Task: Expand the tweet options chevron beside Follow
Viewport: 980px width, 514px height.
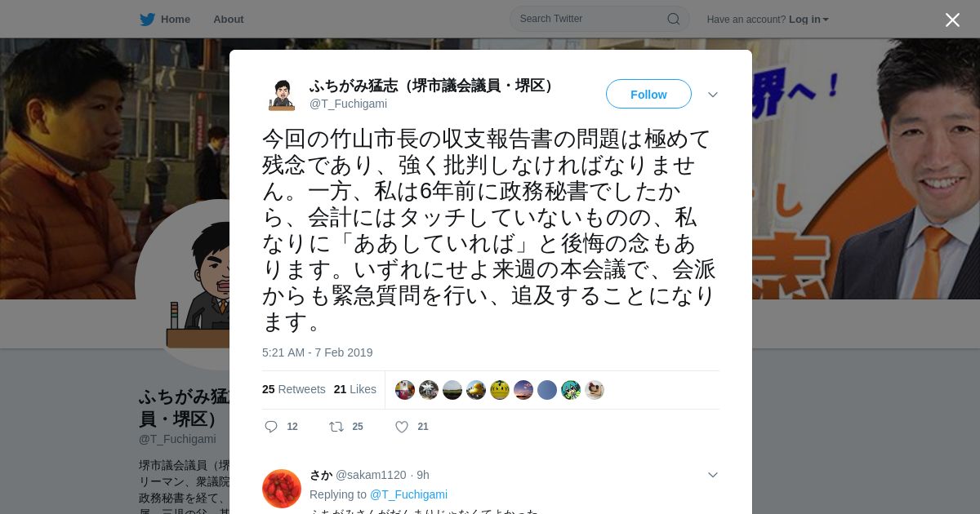Action: (x=713, y=95)
